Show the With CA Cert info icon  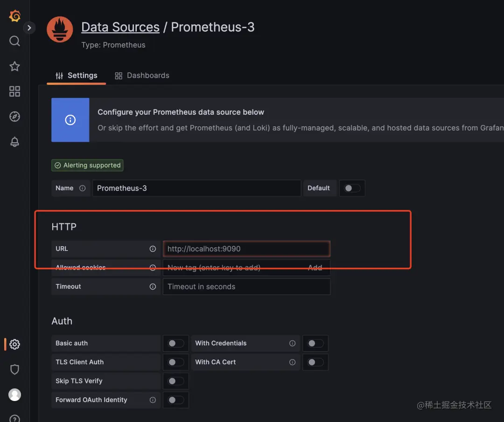292,362
